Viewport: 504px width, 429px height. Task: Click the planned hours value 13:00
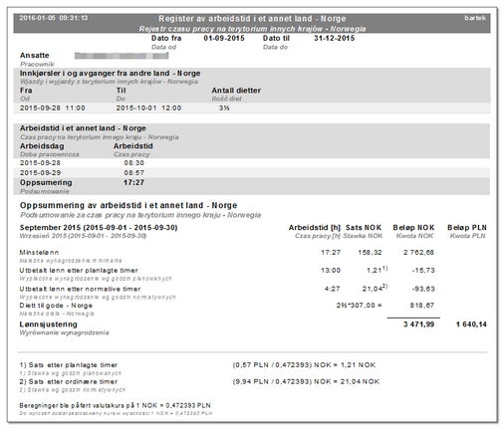pyautogui.click(x=331, y=271)
